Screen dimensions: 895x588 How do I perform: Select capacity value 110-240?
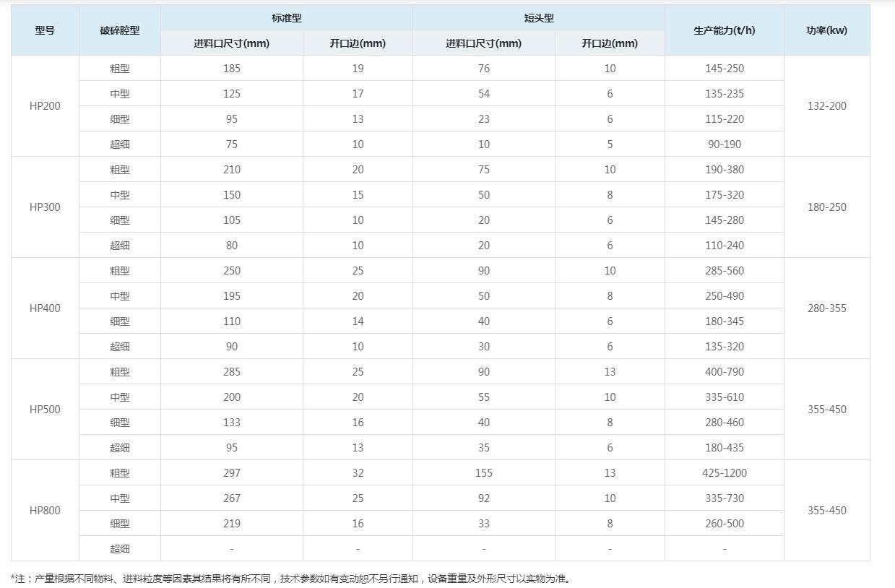[725, 246]
